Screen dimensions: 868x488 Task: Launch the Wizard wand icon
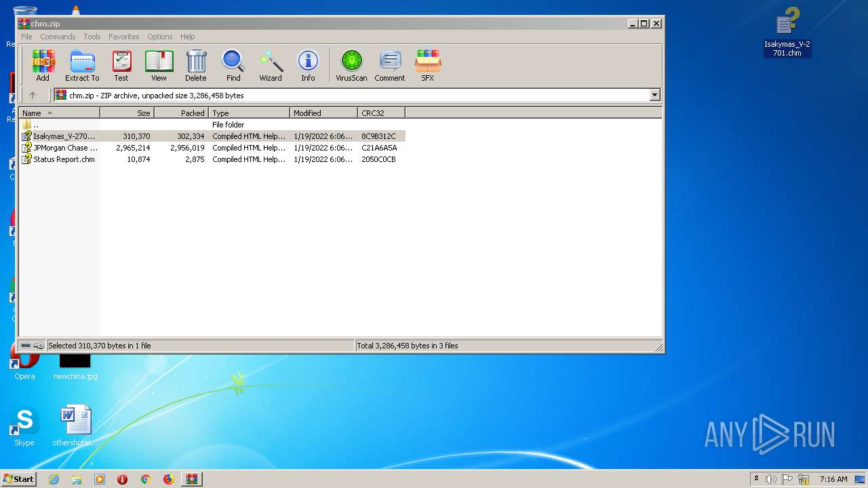271,65
